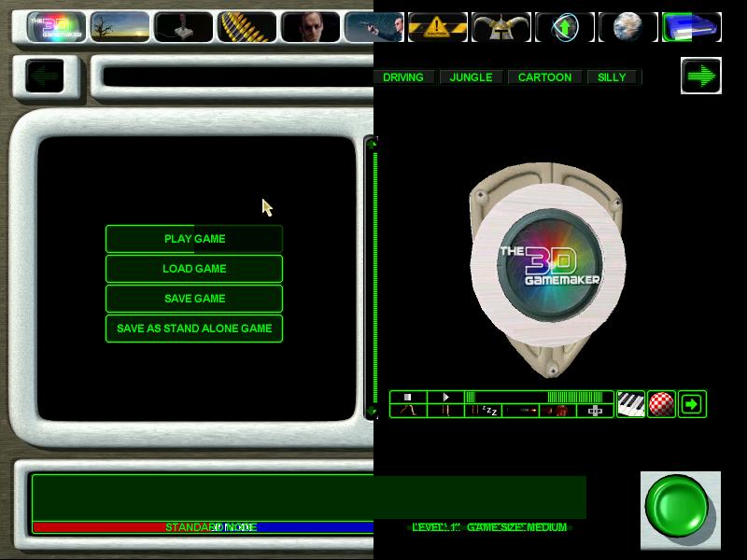Open the planet Earth icon

pos(628,27)
